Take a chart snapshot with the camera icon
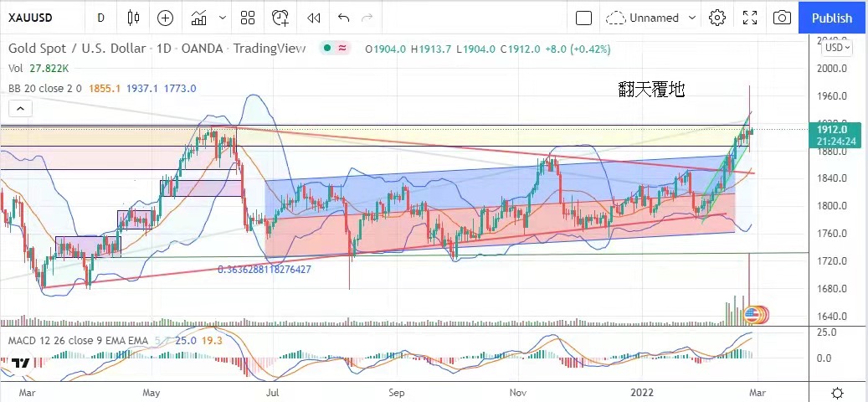The image size is (868, 402). tap(781, 18)
